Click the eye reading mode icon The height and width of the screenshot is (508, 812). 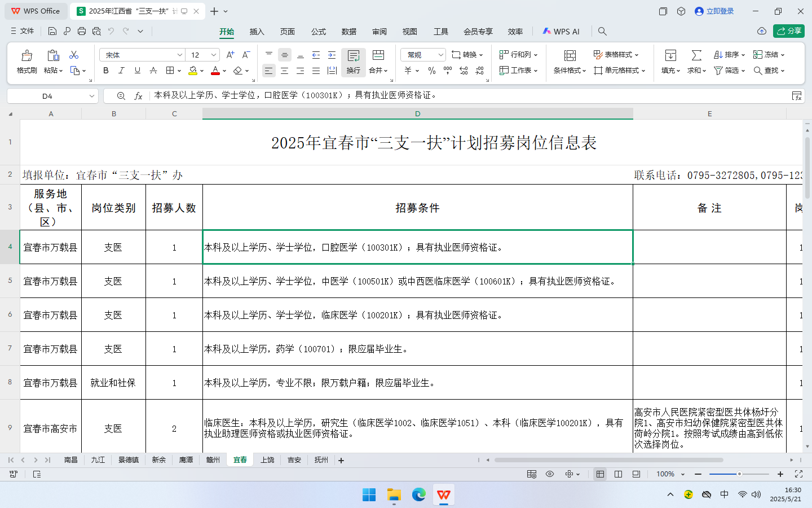pyautogui.click(x=550, y=474)
